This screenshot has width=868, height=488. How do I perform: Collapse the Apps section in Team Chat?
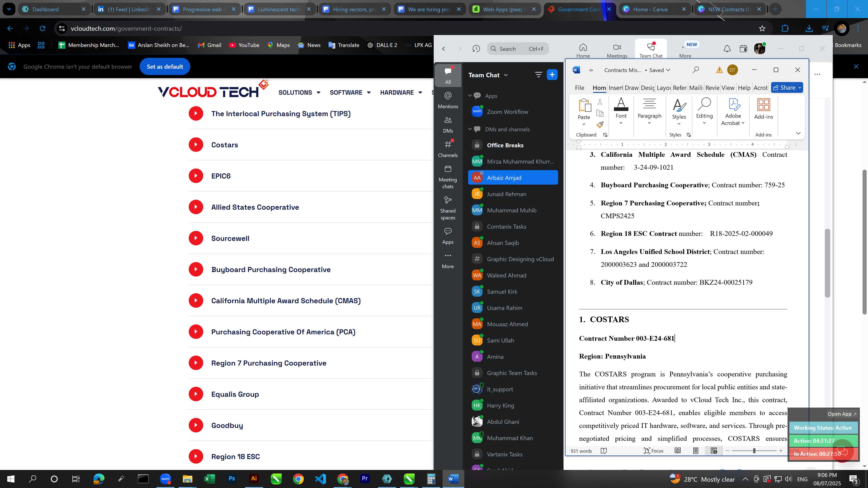click(x=470, y=96)
